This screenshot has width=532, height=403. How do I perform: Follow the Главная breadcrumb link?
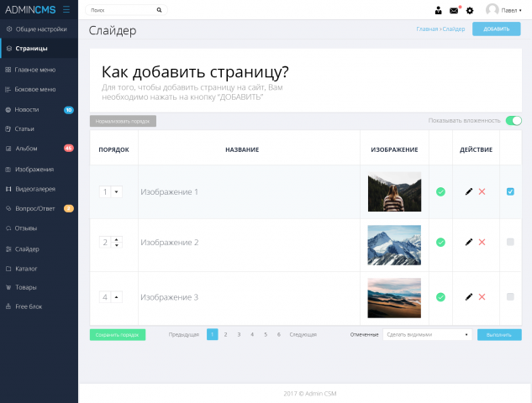[427, 29]
